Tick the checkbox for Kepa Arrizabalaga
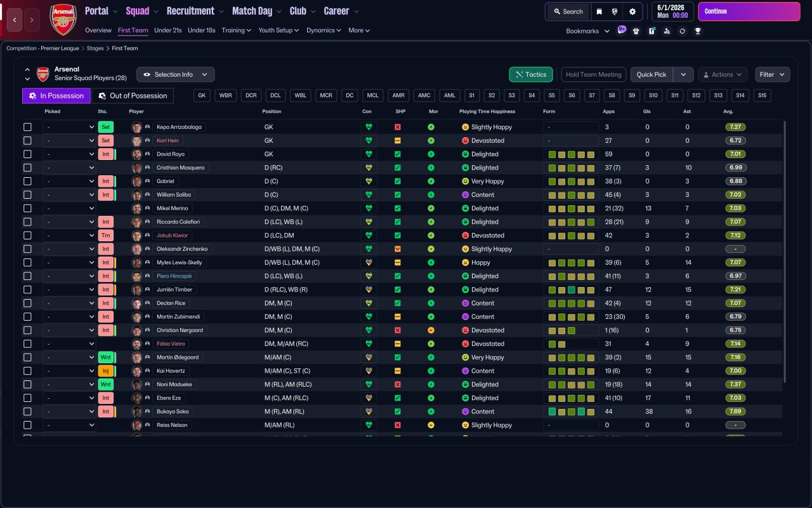The height and width of the screenshot is (508, 812). point(27,127)
